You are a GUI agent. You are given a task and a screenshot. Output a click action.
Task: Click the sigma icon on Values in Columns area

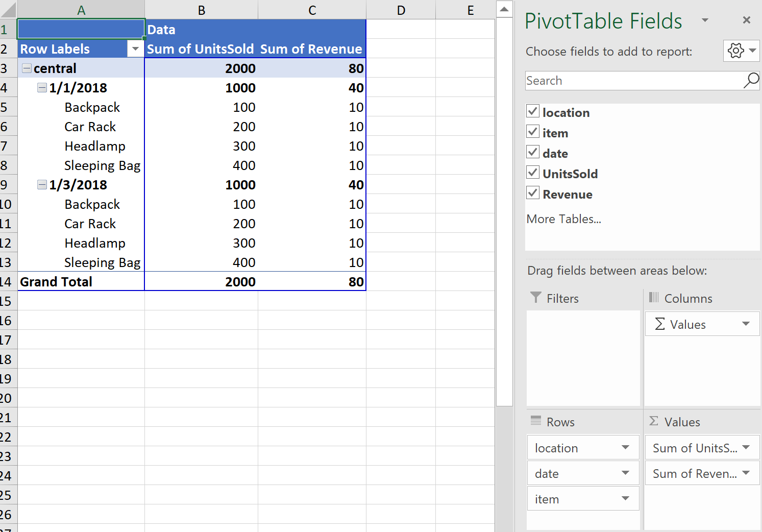tap(660, 324)
